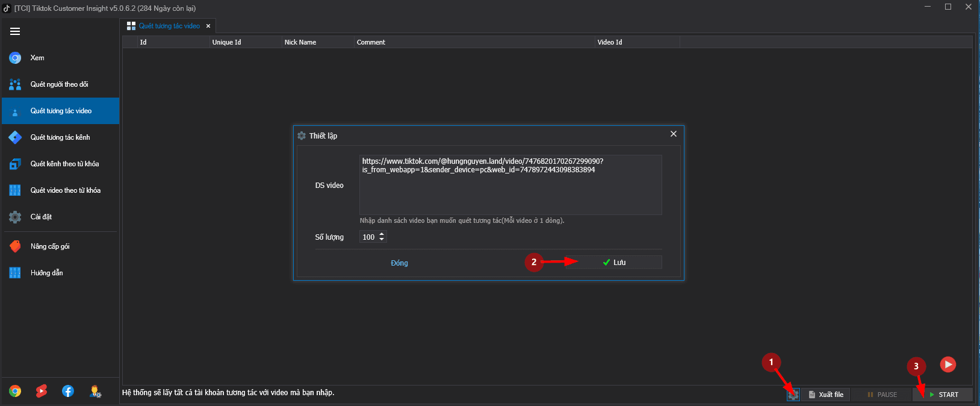This screenshot has height=406, width=980.
Task: Click the red circular play video button
Action: point(948,364)
